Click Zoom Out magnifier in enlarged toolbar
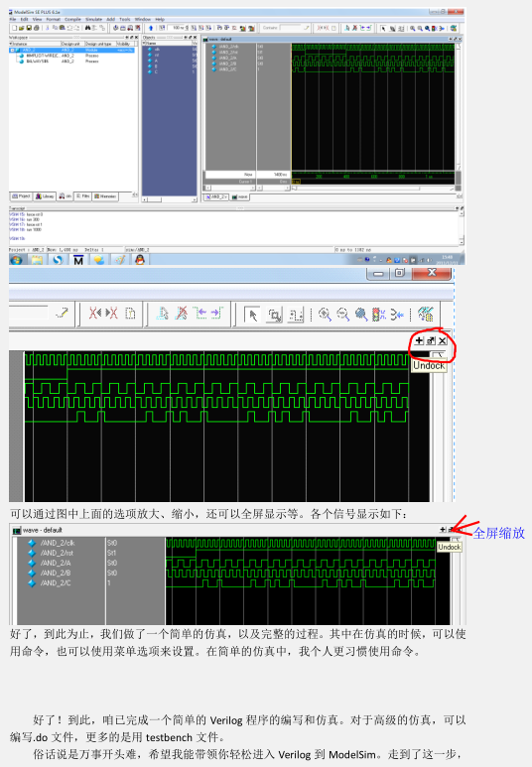 tap(342, 314)
